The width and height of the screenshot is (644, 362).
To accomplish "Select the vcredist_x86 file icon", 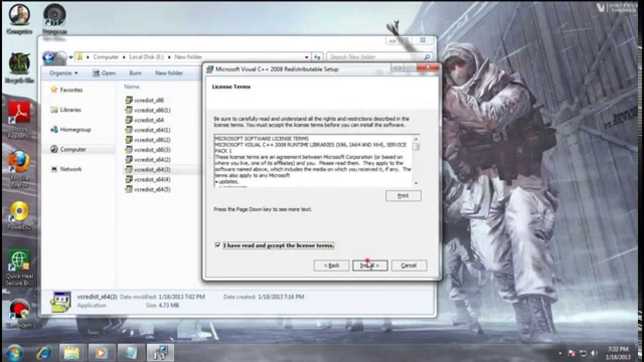I will 129,100.
